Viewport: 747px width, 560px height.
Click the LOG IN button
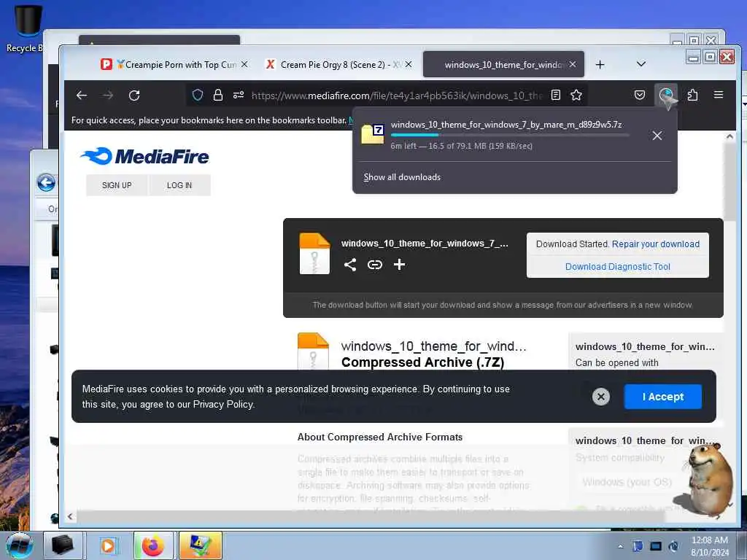point(179,185)
